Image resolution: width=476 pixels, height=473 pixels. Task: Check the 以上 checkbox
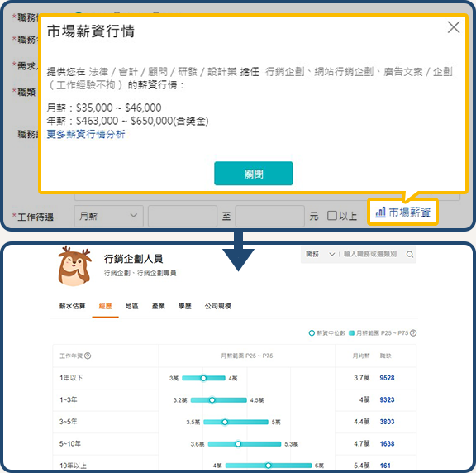click(x=332, y=216)
